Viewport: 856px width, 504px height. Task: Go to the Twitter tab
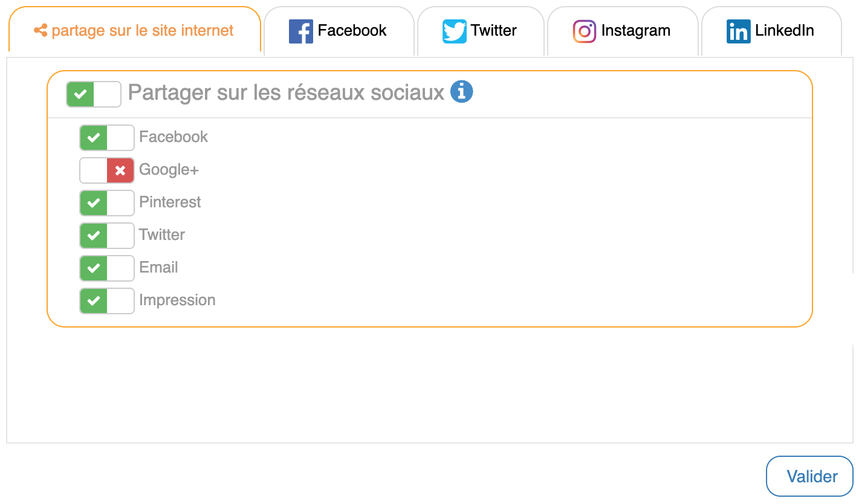click(x=481, y=31)
